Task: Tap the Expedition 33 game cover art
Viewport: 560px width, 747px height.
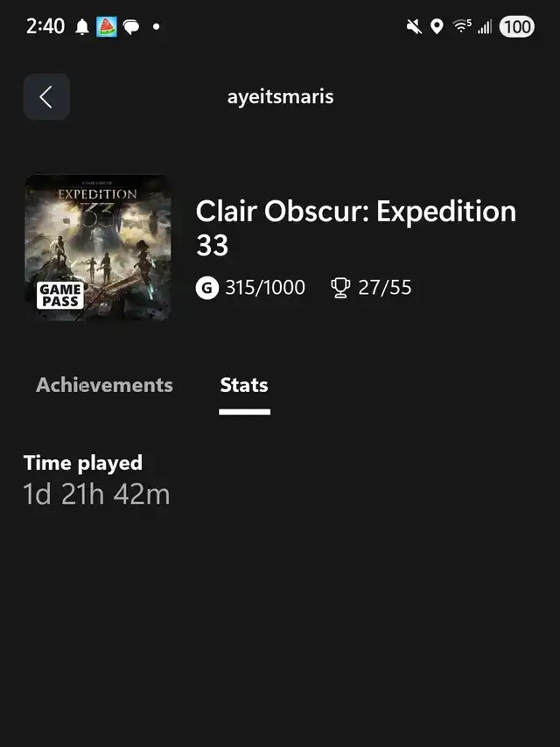Action: [x=98, y=248]
